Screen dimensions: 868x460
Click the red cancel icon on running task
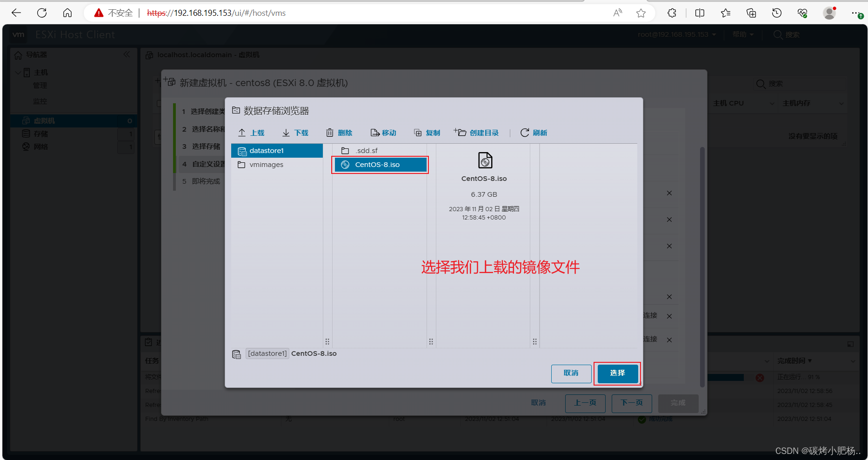click(760, 378)
